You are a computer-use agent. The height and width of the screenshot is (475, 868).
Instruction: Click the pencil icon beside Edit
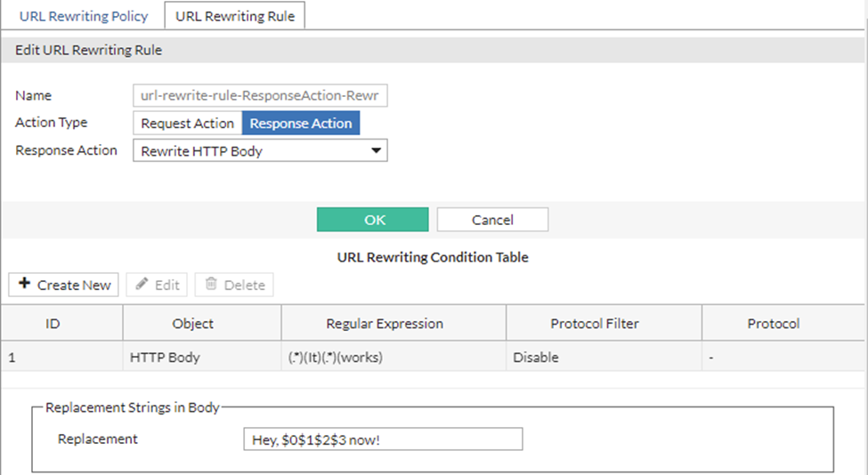pos(142,285)
